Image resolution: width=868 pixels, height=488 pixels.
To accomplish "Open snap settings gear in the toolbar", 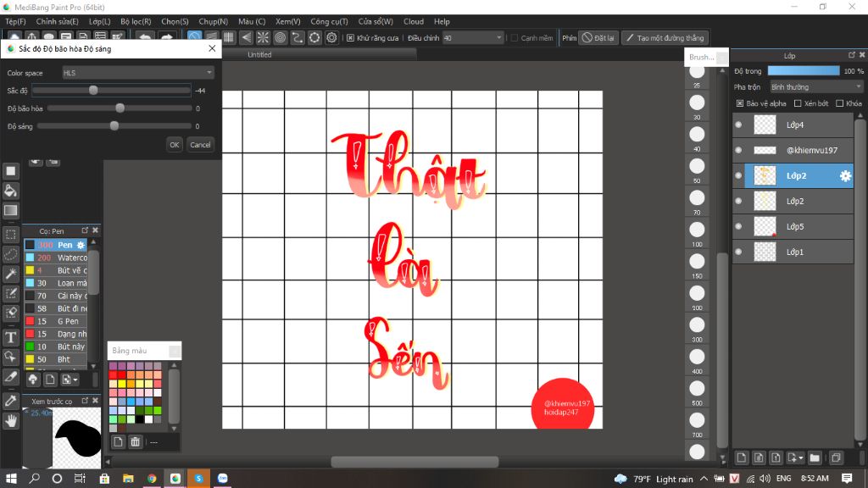I will coord(331,37).
